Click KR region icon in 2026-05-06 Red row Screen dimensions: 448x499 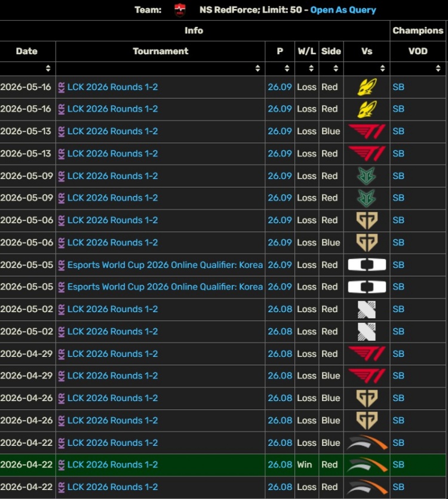click(62, 220)
